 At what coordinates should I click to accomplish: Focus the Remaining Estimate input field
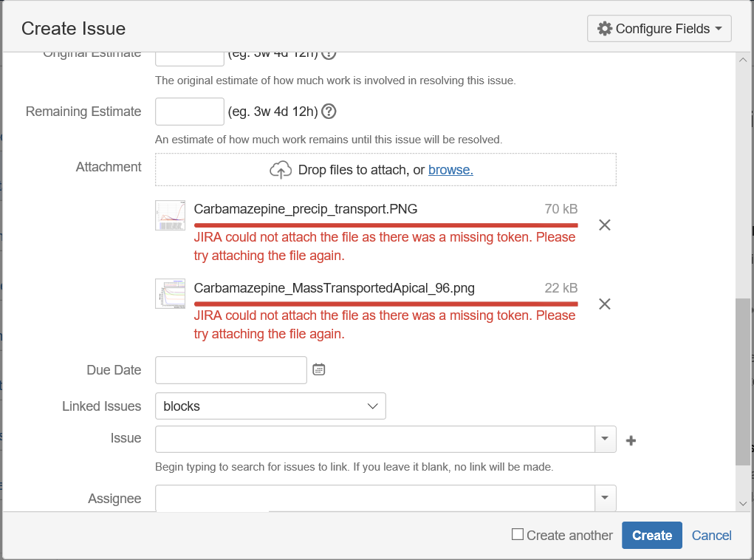(x=190, y=112)
